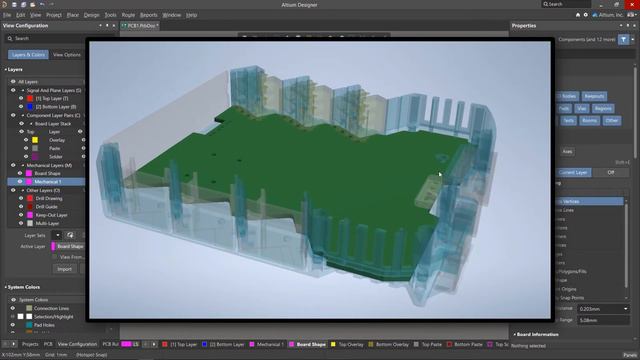The width and height of the screenshot is (640, 360).
Task: Collapse the System Colors section
Action: tap(5, 287)
